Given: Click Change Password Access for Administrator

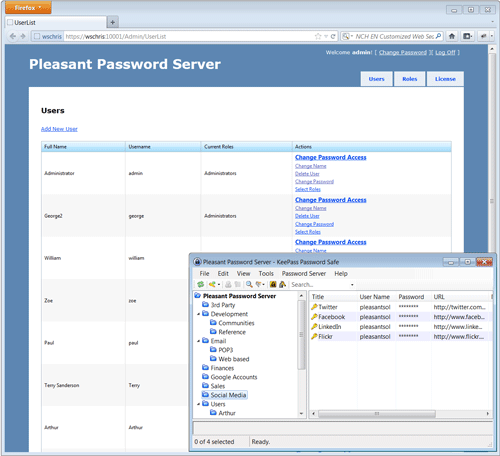Looking at the screenshot, I should coord(331,157).
